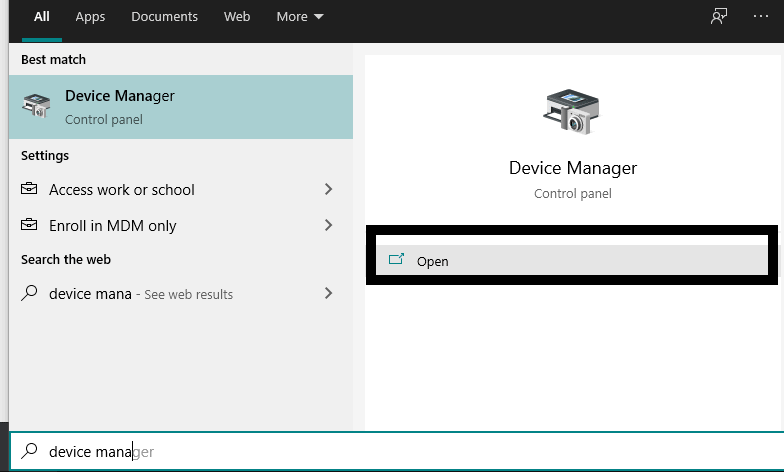The width and height of the screenshot is (784, 472).
Task: Click the Search the web heading
Action: 66,260
